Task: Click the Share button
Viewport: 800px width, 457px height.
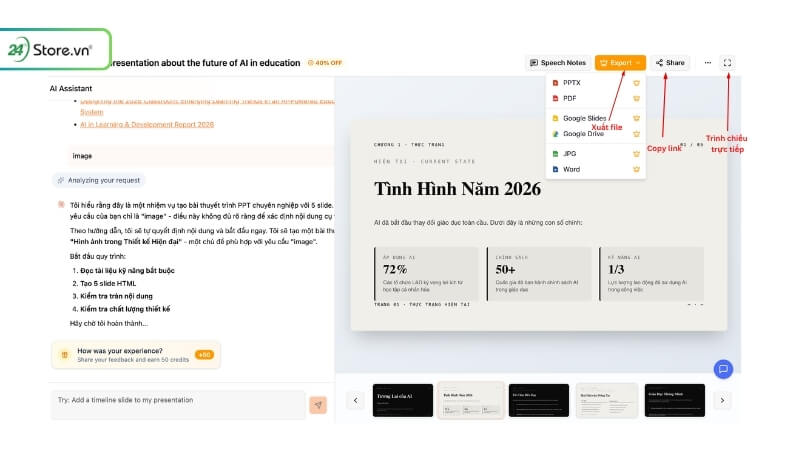Action: tap(670, 63)
